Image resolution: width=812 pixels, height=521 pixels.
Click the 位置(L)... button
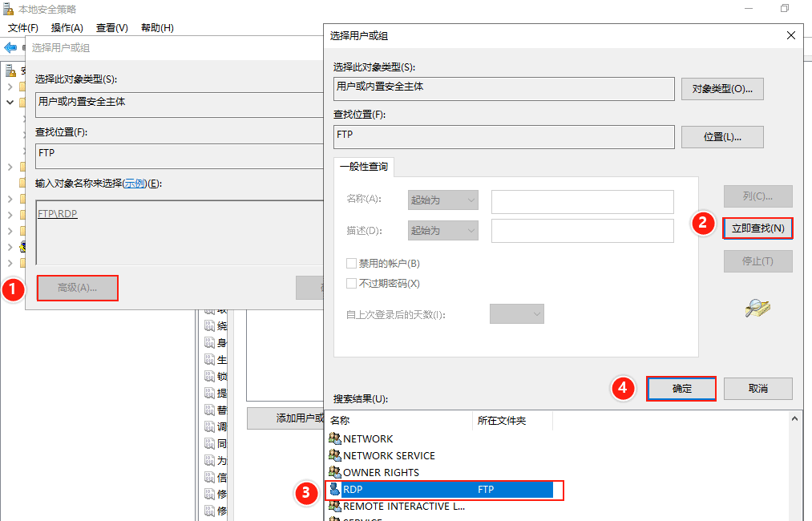coord(722,137)
